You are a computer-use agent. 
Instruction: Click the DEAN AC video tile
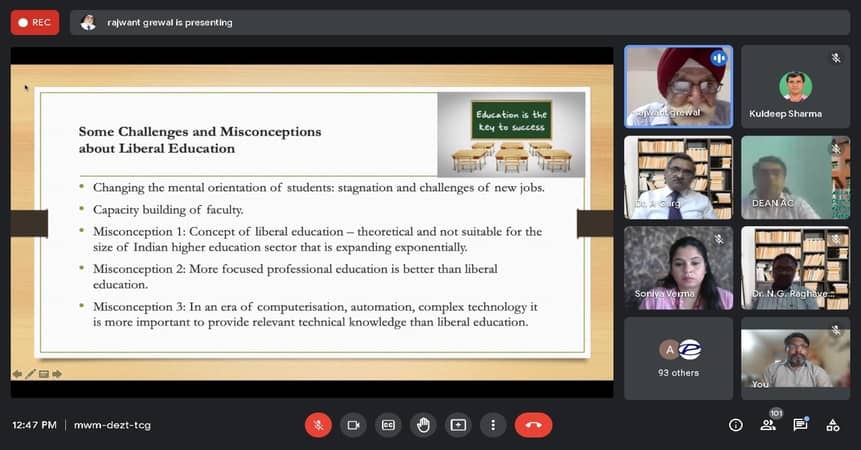click(x=795, y=177)
